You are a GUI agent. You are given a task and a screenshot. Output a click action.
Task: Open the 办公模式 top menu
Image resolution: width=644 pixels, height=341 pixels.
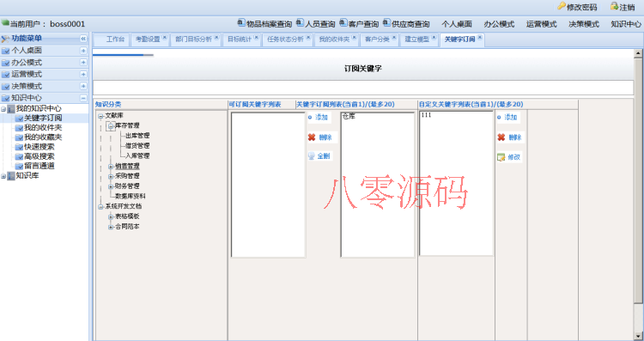click(499, 24)
